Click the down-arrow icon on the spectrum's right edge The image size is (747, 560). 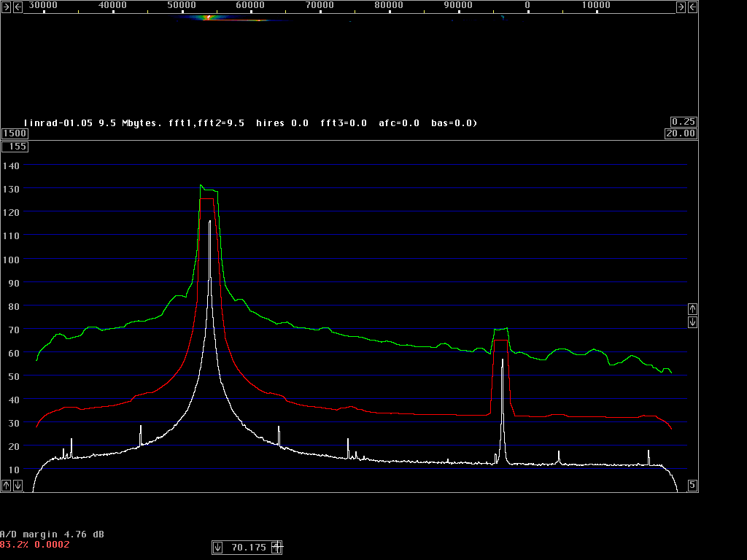pyautogui.click(x=693, y=322)
